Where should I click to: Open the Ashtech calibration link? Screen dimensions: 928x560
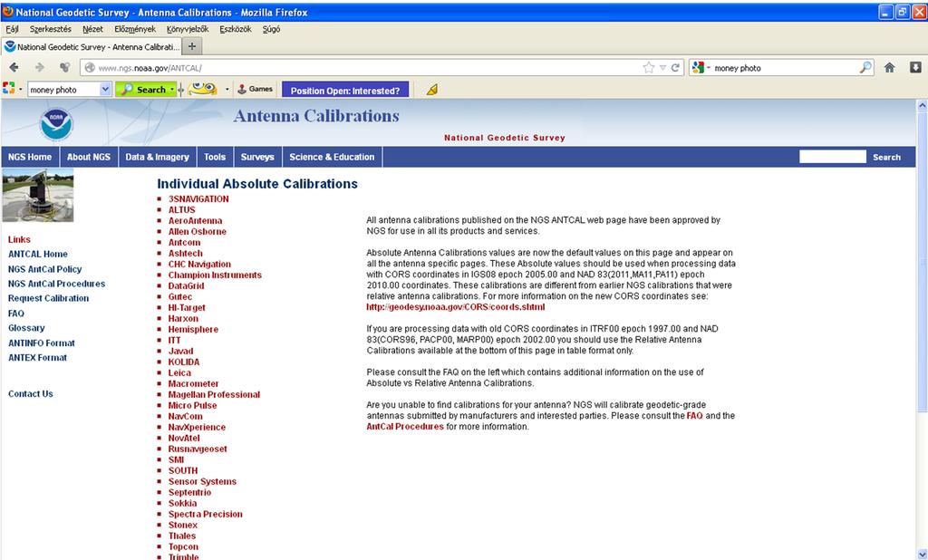coord(185,254)
